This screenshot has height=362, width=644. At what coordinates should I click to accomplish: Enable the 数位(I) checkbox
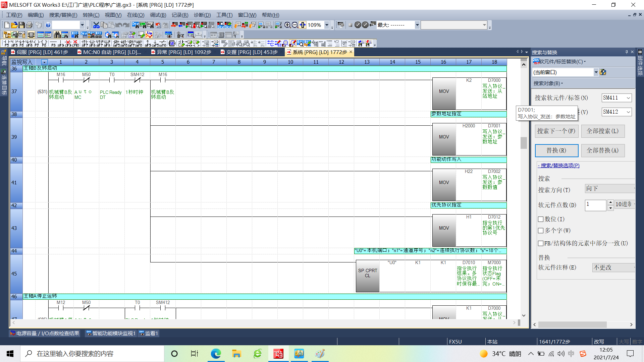tap(541, 219)
